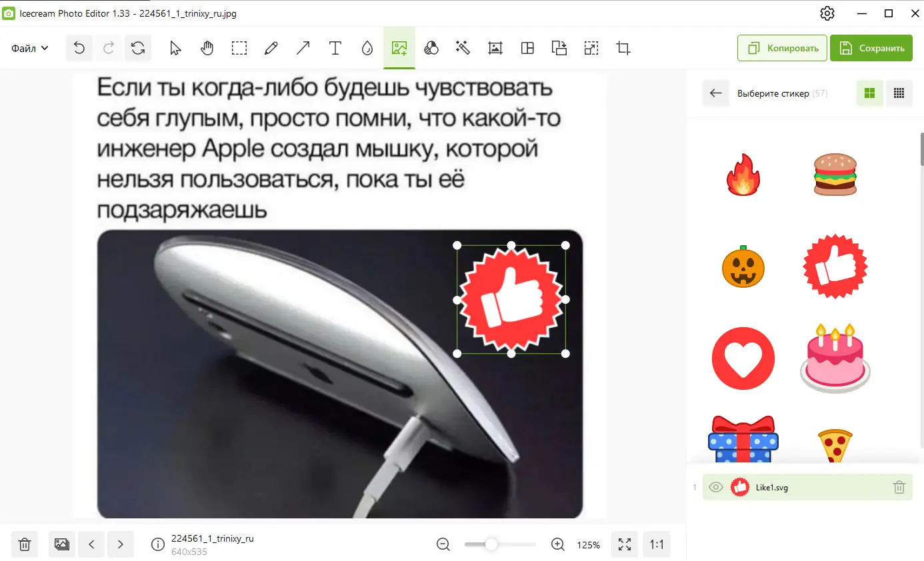Open the rectangular selection tool
The image size is (924, 561).
(x=239, y=47)
